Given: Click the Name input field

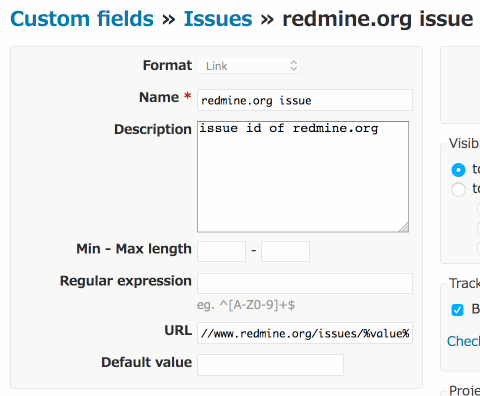Looking at the screenshot, I should pyautogui.click(x=305, y=100).
